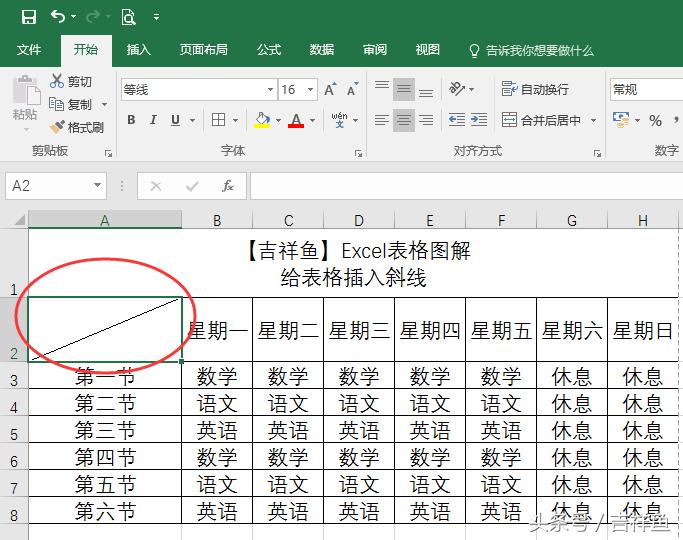683x540 pixels.
Task: Click the 合并后居中 merge button
Action: pyautogui.click(x=541, y=120)
